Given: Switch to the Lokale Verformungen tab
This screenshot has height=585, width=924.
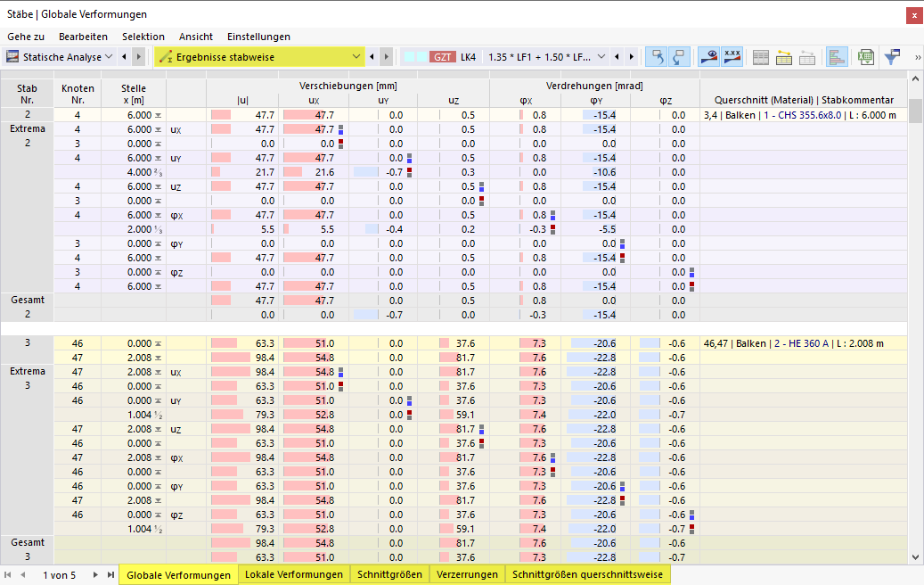Looking at the screenshot, I should tap(294, 574).
